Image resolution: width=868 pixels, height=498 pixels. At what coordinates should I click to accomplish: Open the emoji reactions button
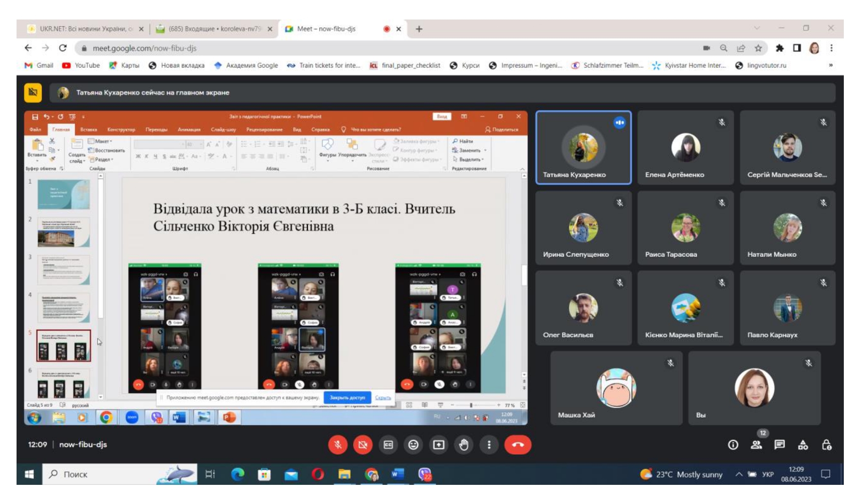click(x=413, y=445)
